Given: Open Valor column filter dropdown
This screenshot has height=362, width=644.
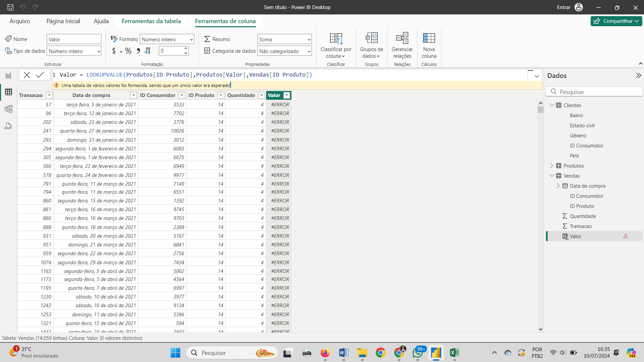Looking at the screenshot, I should pos(287,95).
